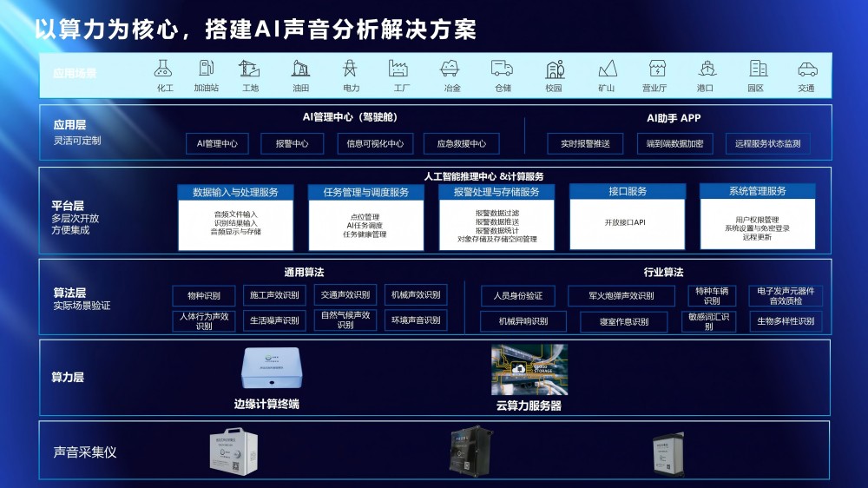Select the 油田 oil pump icon

[301, 69]
